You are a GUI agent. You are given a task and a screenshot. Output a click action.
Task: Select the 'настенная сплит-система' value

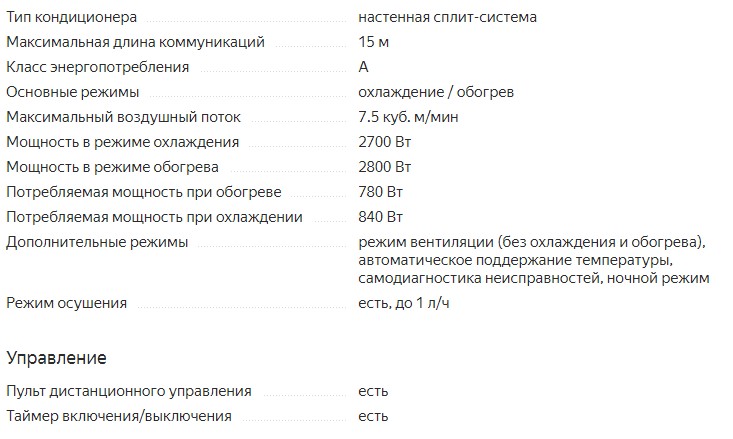coord(447,18)
